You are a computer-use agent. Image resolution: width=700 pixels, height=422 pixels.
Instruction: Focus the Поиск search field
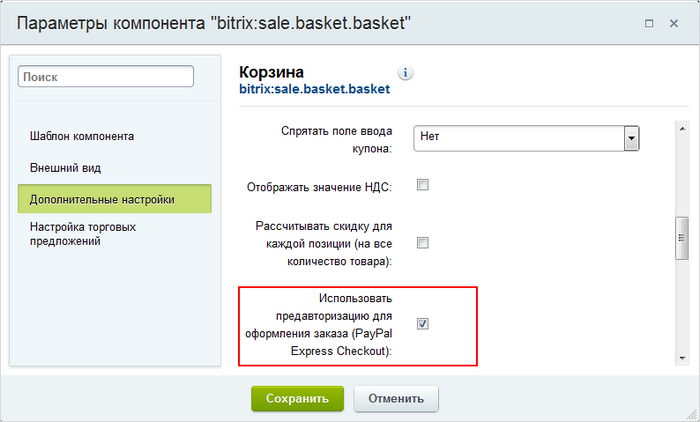(x=106, y=76)
